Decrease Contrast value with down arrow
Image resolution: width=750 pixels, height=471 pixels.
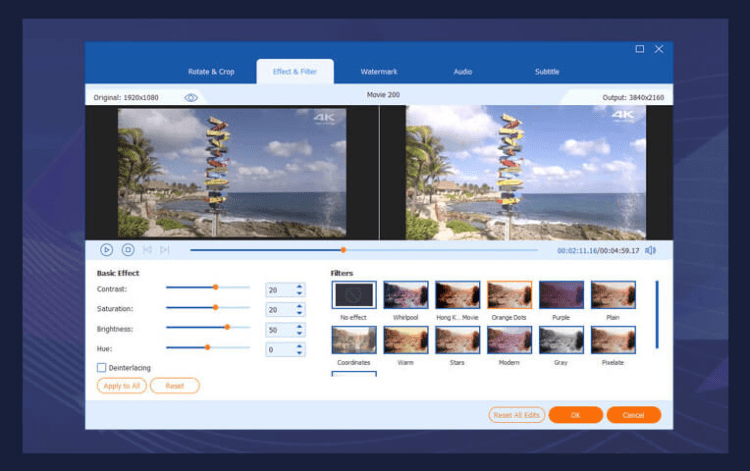(x=299, y=293)
